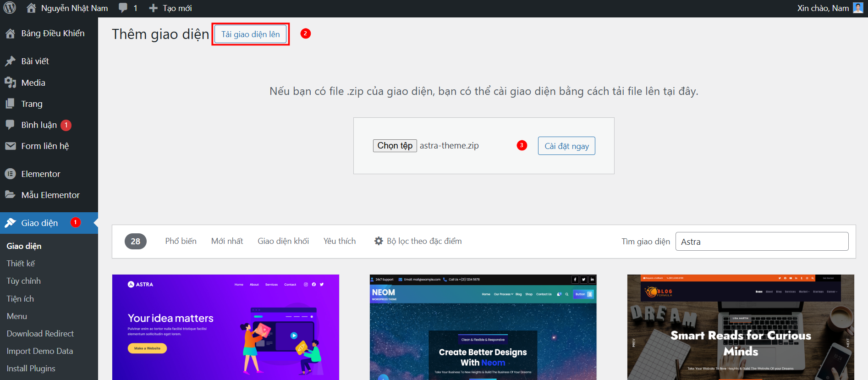The image size is (868, 380).
Task: Switch to Giao diện khối tab
Action: click(x=283, y=241)
